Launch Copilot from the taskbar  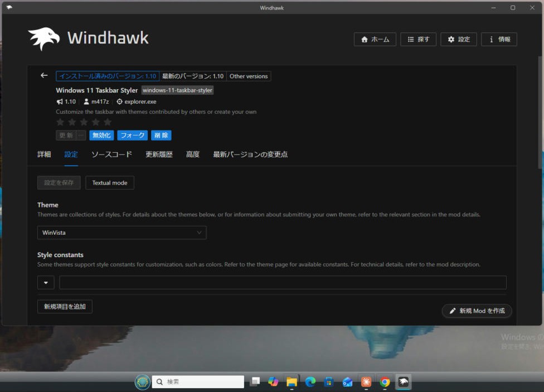pyautogui.click(x=273, y=382)
